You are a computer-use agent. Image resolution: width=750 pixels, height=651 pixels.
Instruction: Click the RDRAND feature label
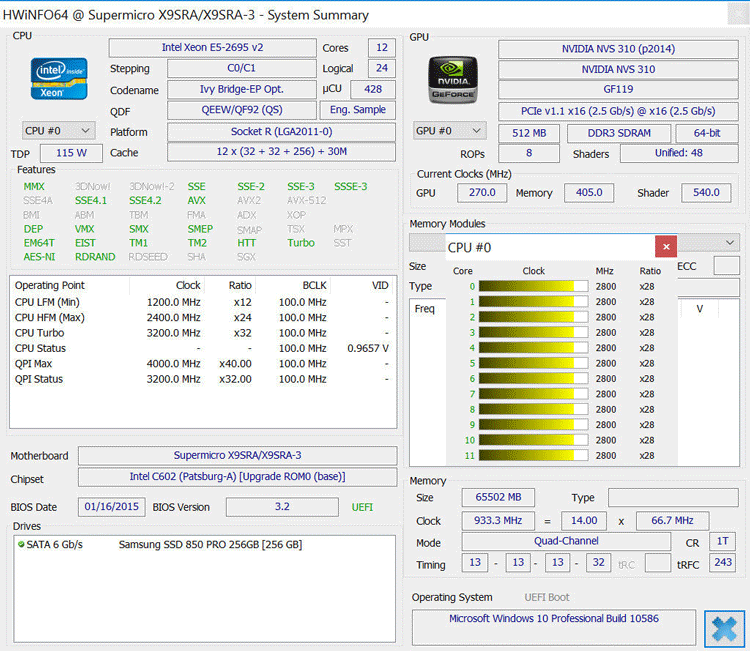point(95,257)
